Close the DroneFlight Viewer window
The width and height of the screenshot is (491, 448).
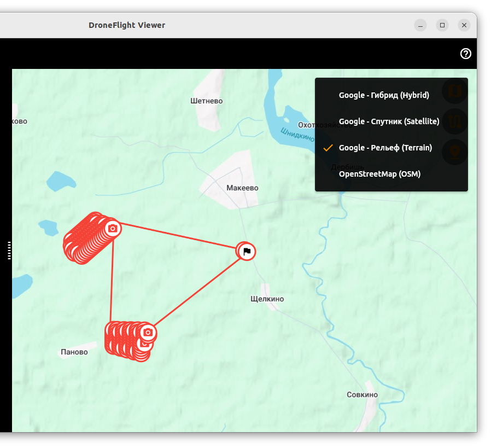point(464,25)
